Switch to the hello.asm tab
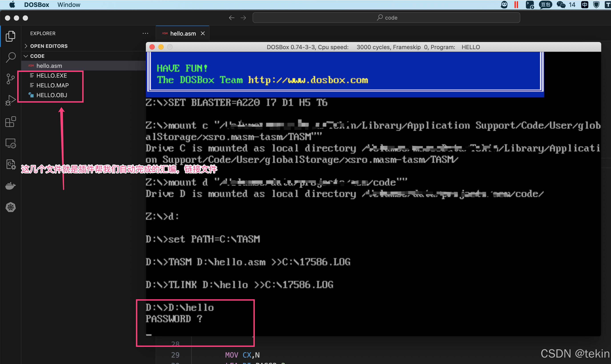The image size is (611, 364). [x=183, y=33]
